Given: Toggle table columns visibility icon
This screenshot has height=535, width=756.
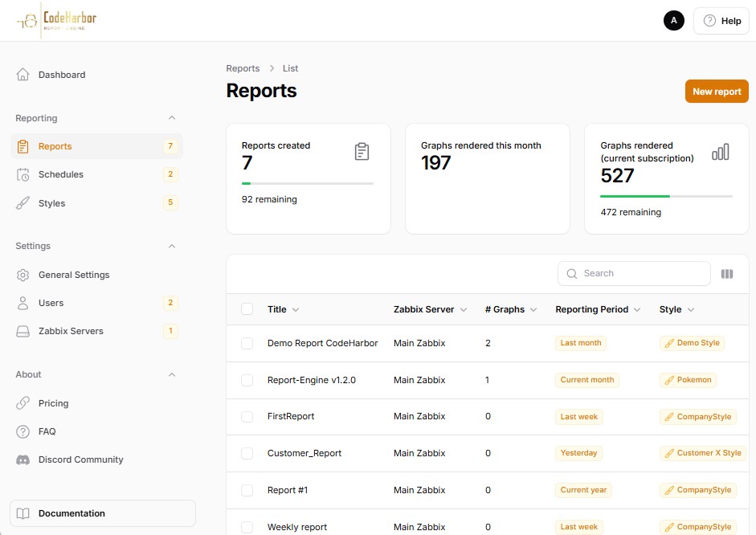Looking at the screenshot, I should [726, 274].
